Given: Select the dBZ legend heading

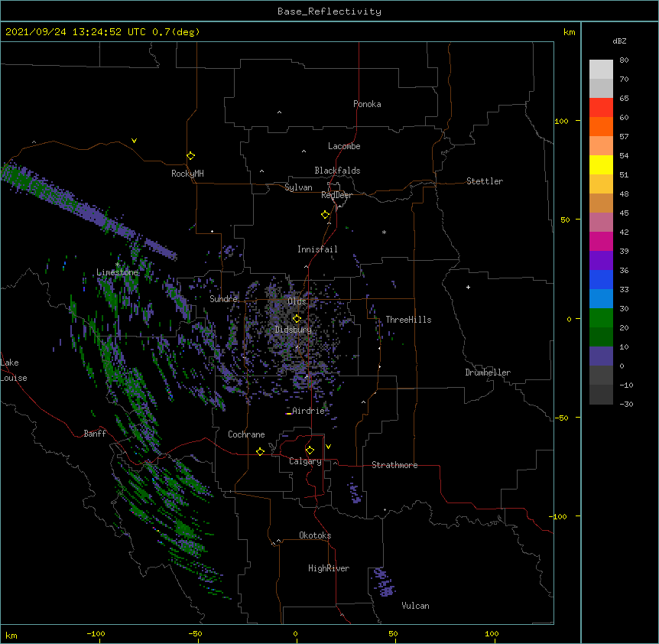Looking at the screenshot, I should click(x=619, y=41).
